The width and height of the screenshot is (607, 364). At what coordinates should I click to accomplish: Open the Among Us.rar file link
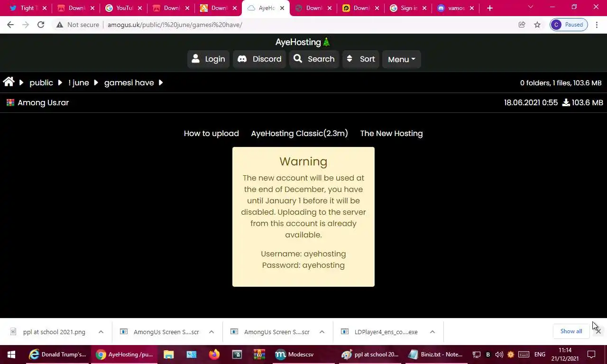click(x=43, y=102)
